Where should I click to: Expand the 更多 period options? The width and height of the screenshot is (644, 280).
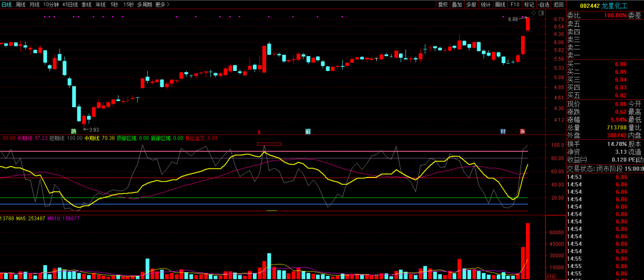162,4
